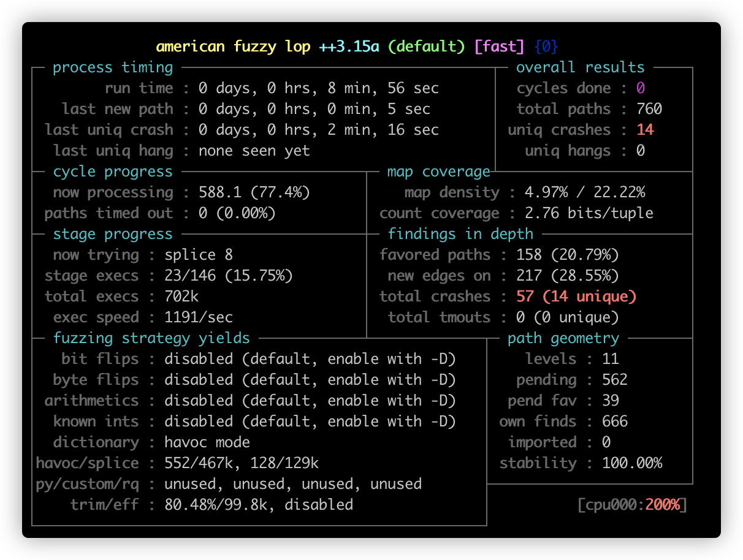This screenshot has height=560, width=743.
Task: Click last uniq crash value ending "2 min, 16 sec"
Action: (319, 130)
